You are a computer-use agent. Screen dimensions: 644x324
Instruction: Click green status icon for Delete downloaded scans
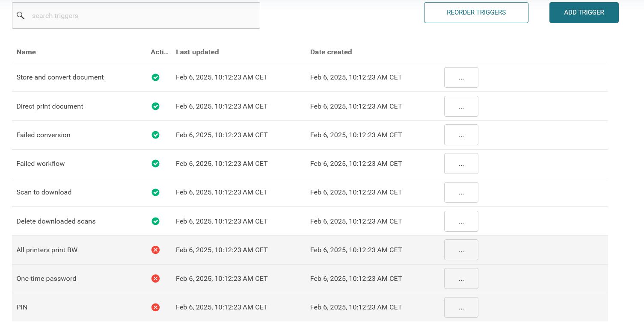point(155,221)
